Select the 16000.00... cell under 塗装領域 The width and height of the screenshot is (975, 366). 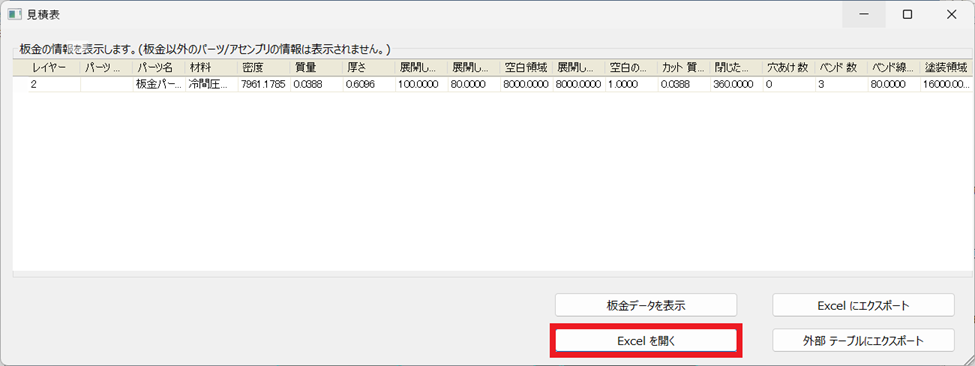click(946, 85)
